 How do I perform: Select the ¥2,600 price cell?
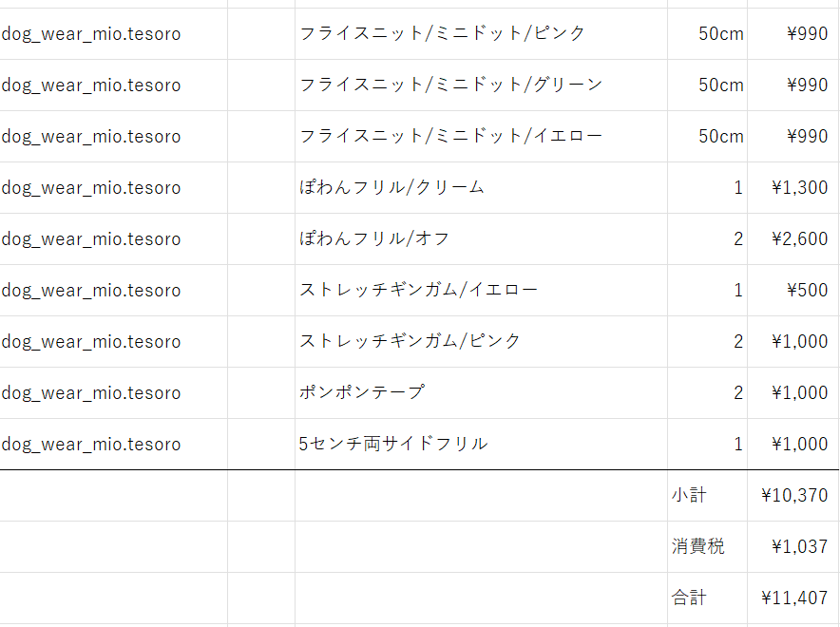coord(794,239)
